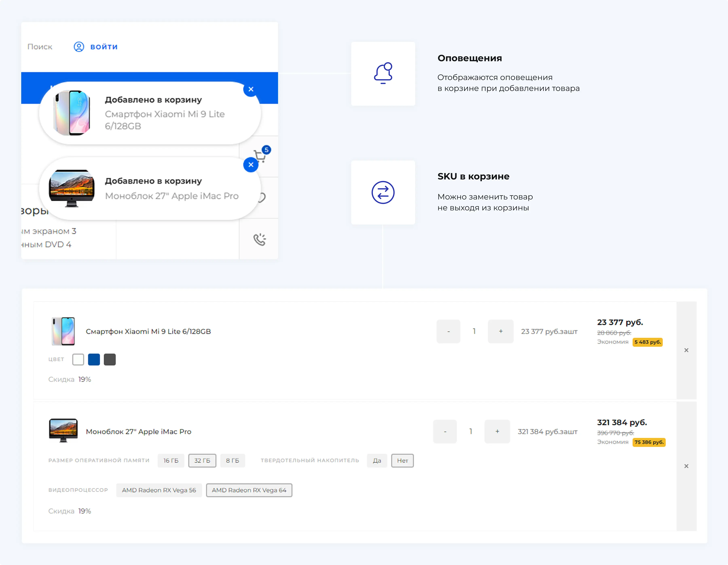Viewport: 728px width, 565px height.
Task: Select 8 ГБ memory size
Action: [233, 461]
